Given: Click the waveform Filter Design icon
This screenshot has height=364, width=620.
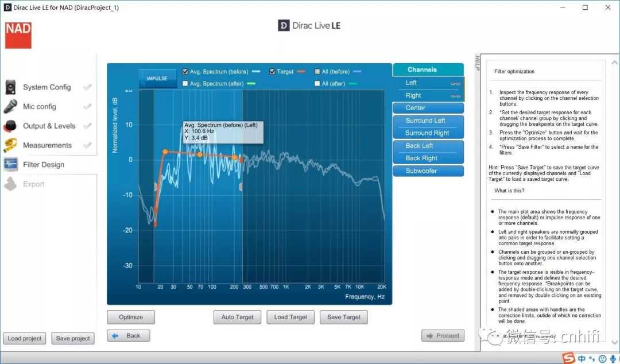Looking at the screenshot, I should click(11, 165).
